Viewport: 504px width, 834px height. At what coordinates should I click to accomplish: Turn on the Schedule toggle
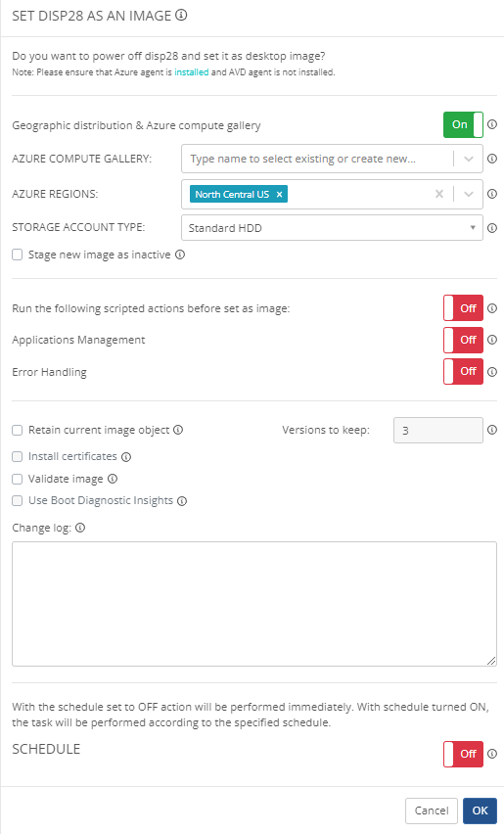(463, 754)
